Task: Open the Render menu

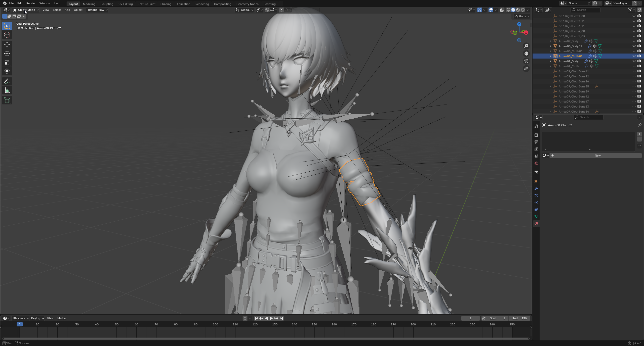Action: tap(31, 3)
